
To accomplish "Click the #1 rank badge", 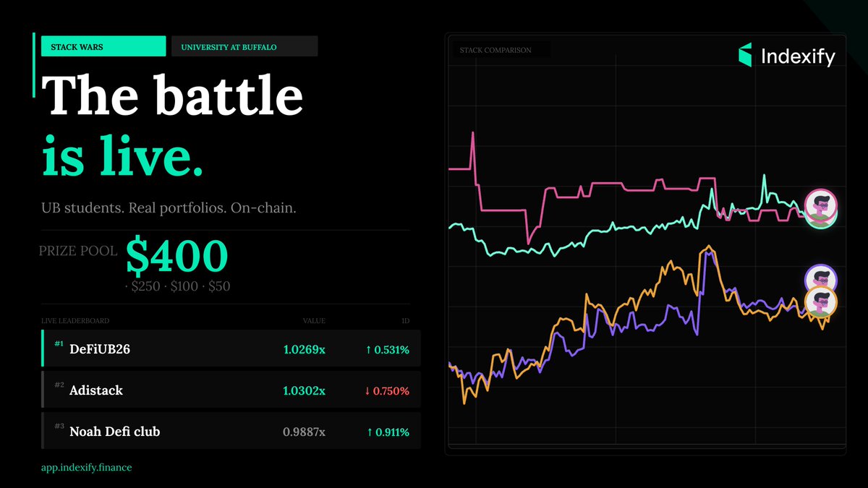I will 59,343.
